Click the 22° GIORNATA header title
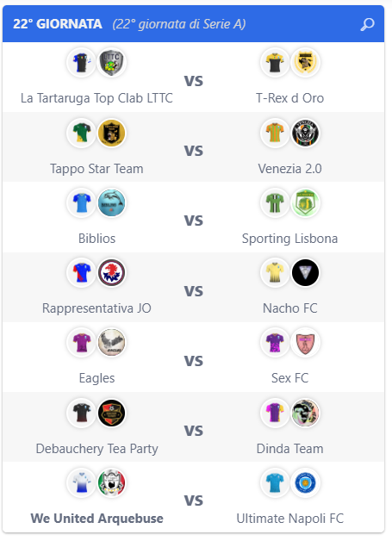The height and width of the screenshot is (541, 392). [57, 24]
